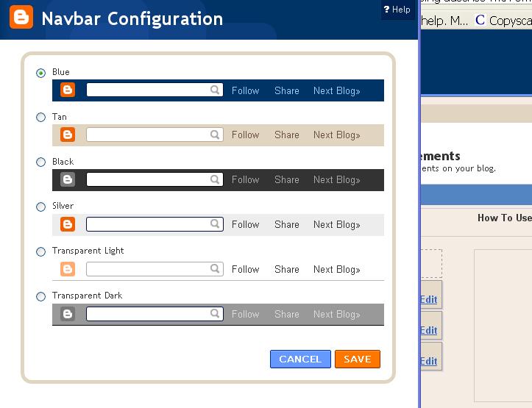532x408 pixels.
Task: Click Next Blog in Blue navbar preview
Action: click(x=336, y=91)
